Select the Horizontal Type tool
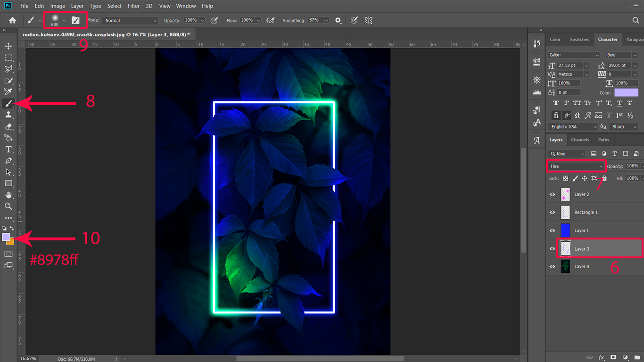This screenshot has width=644, height=362. point(8,149)
